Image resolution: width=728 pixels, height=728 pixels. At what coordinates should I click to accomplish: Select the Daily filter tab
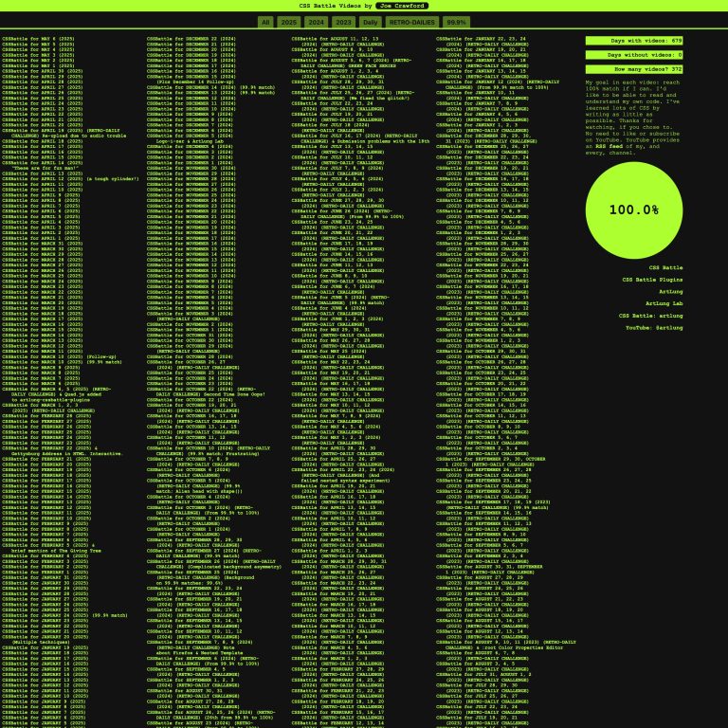[370, 23]
